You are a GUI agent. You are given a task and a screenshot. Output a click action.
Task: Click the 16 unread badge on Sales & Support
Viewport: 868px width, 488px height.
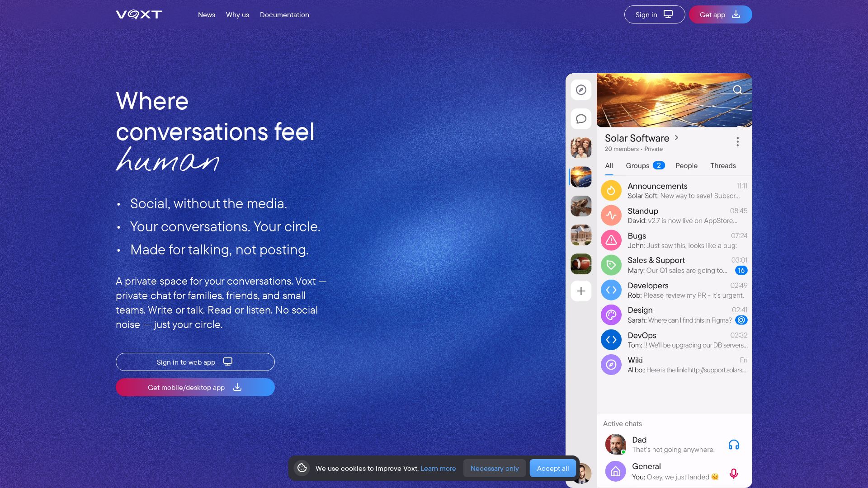(741, 270)
